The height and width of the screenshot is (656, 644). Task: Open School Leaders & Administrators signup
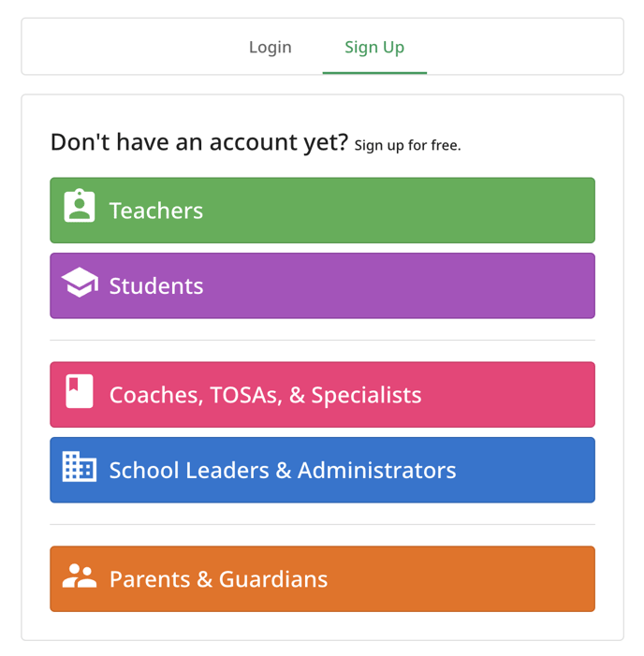[322, 470]
